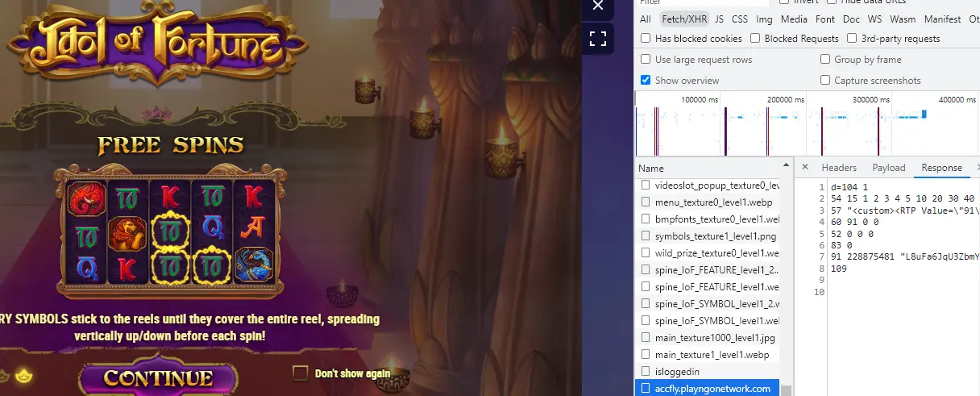
Task: Filter requests by Manifest
Action: 942,19
